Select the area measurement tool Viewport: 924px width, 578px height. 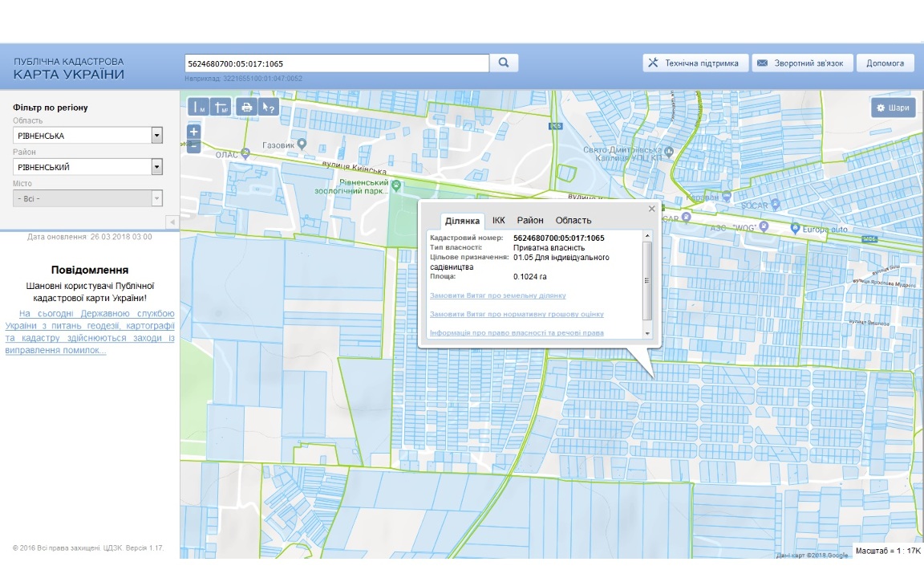pyautogui.click(x=221, y=108)
